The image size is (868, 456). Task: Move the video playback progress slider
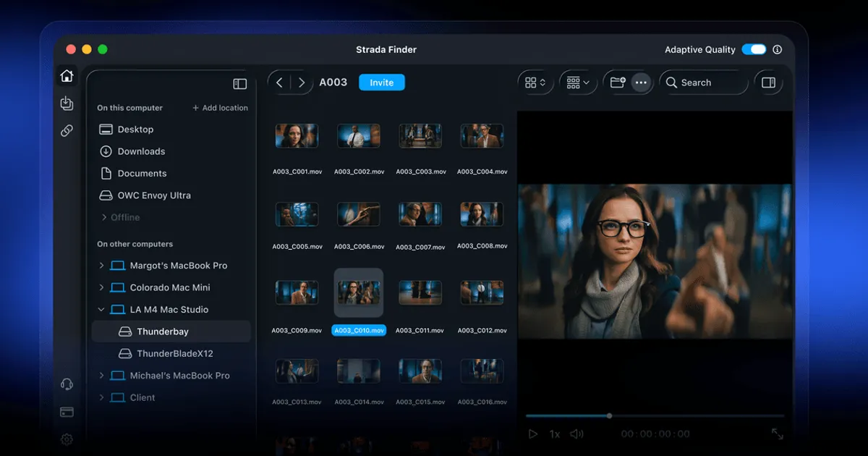(609, 415)
